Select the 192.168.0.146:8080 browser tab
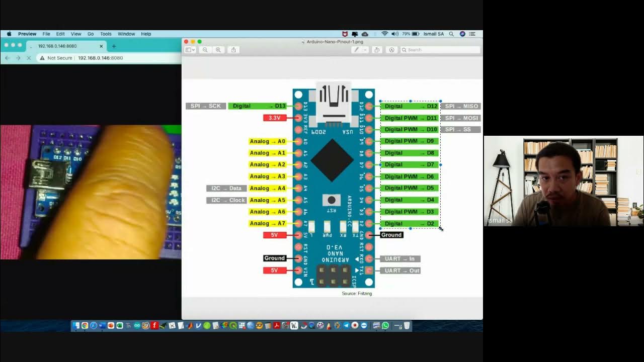The width and height of the screenshot is (644, 362). [x=65, y=46]
